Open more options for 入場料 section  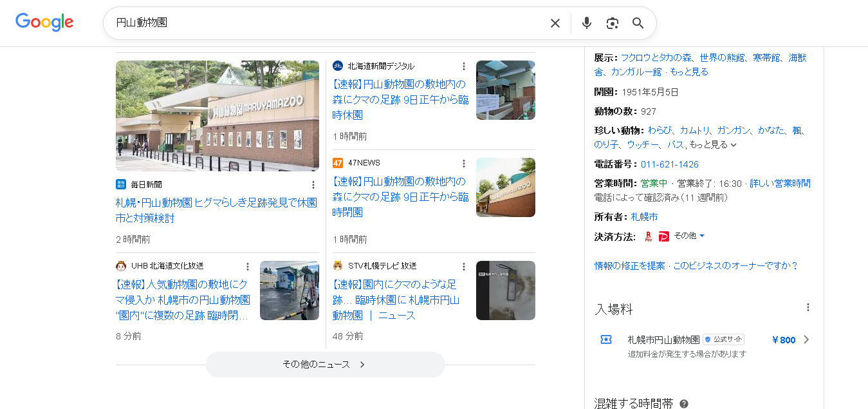pos(808,307)
